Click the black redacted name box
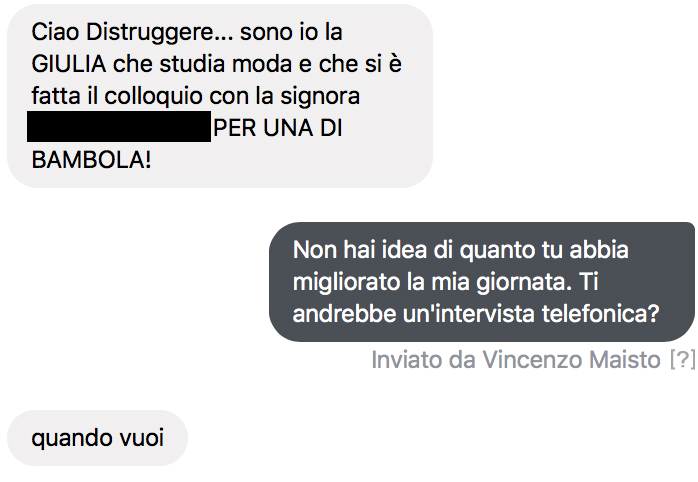 point(119,127)
